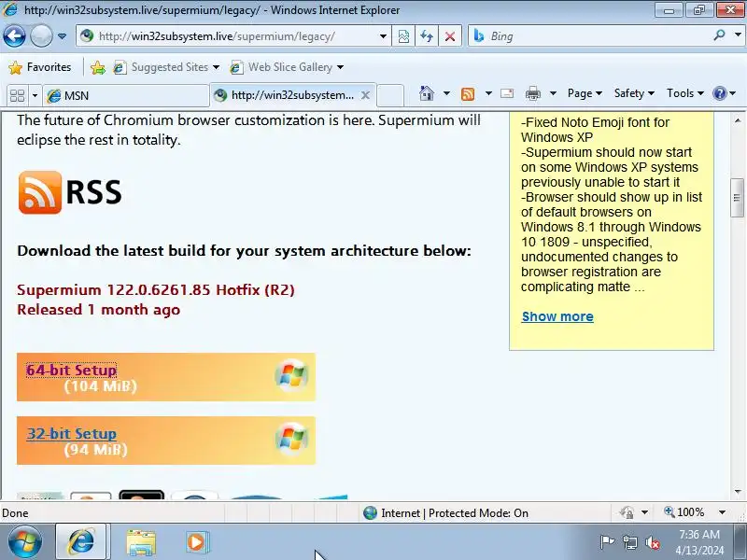747x560 pixels.
Task: Stop loading with the red X icon
Action: [450, 36]
